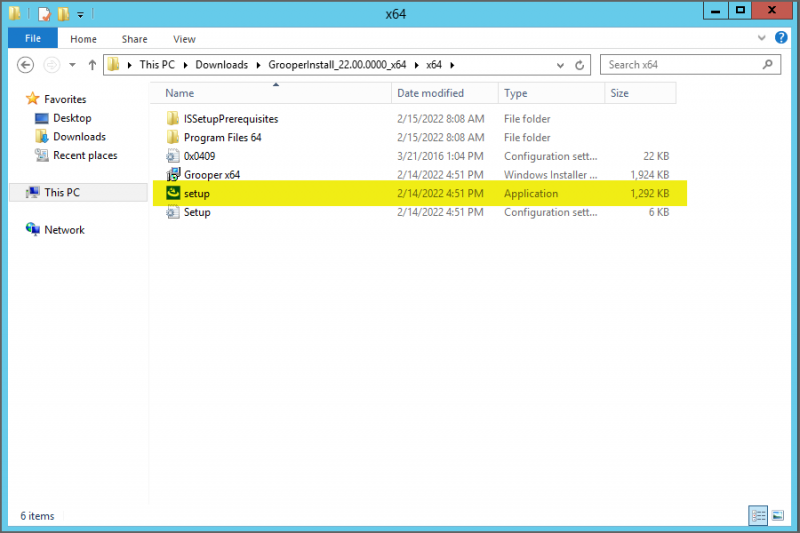The height and width of the screenshot is (533, 800).
Task: Select Network in the navigation pane
Action: coord(64,230)
